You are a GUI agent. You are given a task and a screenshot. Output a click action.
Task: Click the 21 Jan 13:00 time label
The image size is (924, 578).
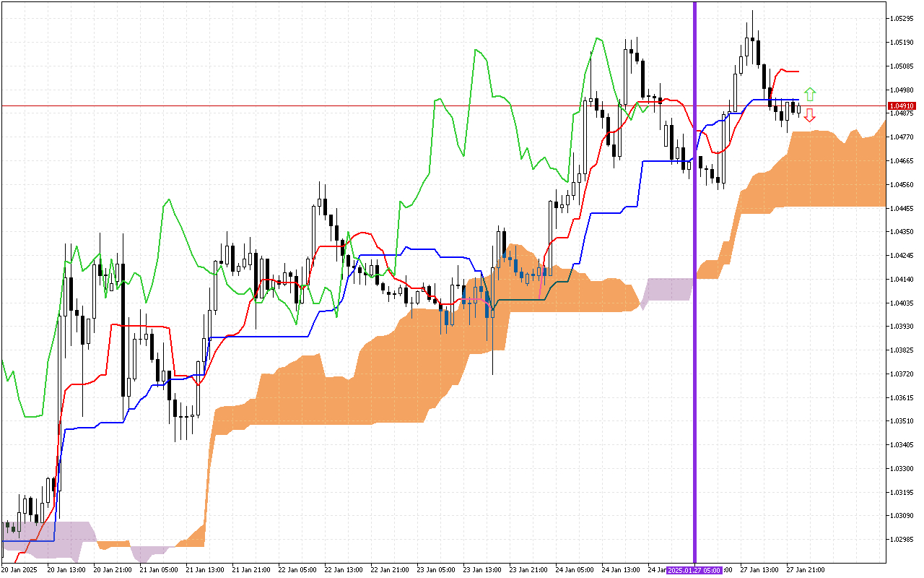tap(205, 570)
